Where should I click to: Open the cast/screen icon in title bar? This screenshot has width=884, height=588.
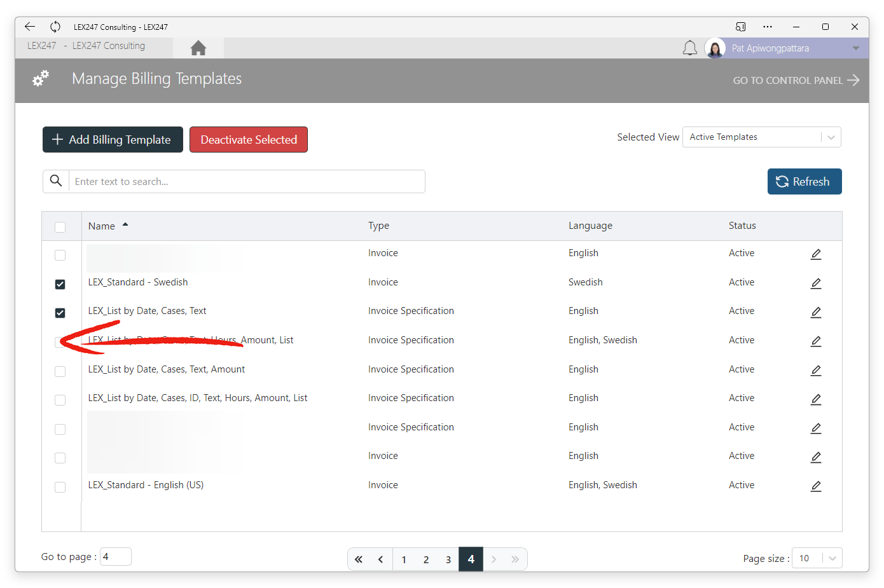tap(740, 27)
